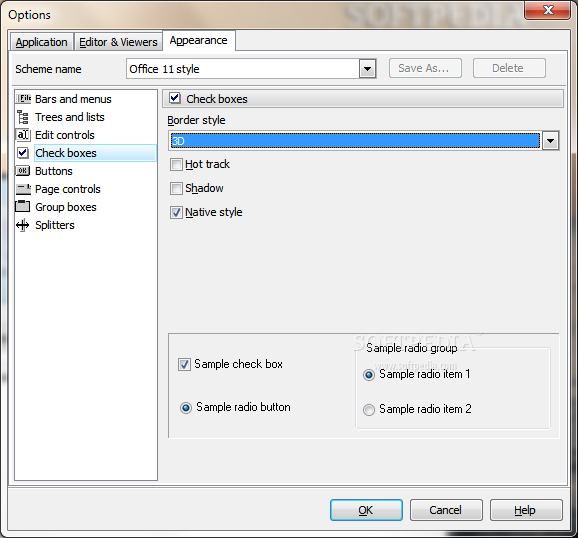
Task: Select Buttons category label
Action: [x=54, y=171]
